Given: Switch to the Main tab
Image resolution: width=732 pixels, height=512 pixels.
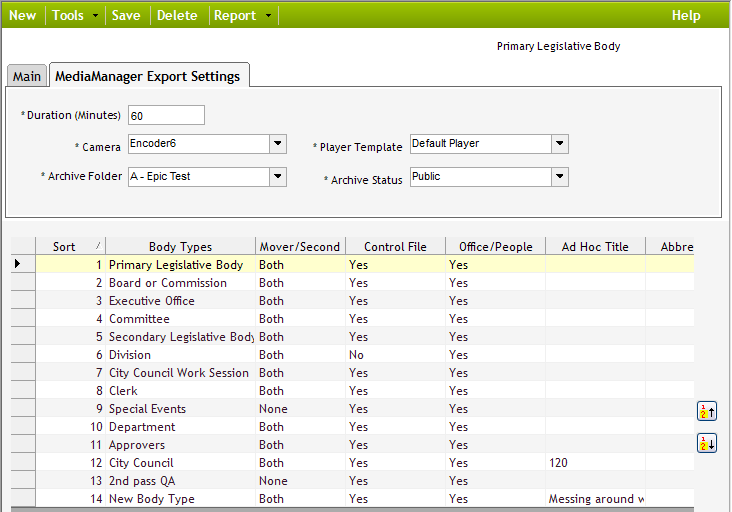Looking at the screenshot, I should click(27, 76).
